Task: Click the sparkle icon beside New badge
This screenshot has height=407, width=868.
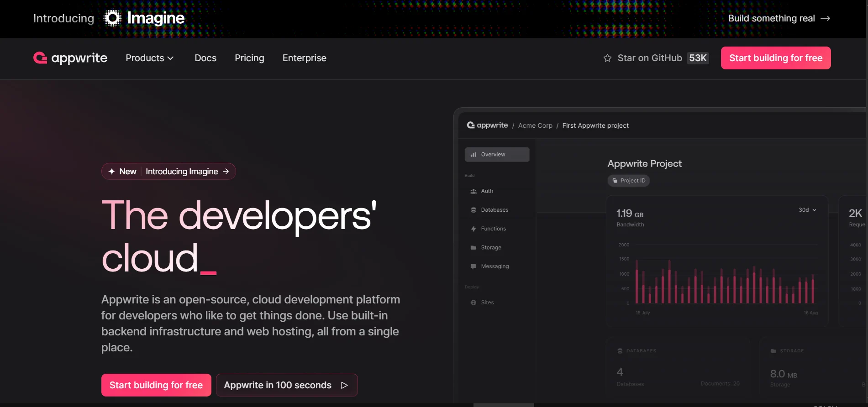Action: (x=111, y=172)
